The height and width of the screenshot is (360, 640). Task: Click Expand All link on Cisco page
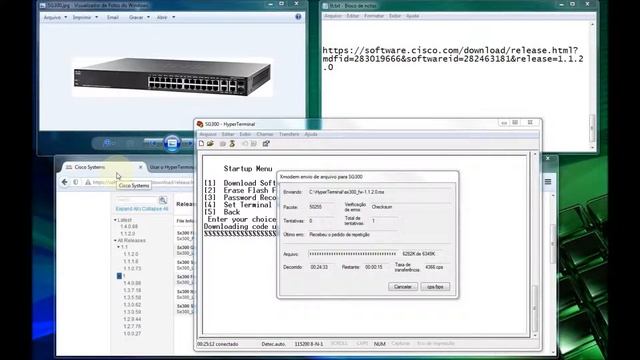[x=129, y=209]
